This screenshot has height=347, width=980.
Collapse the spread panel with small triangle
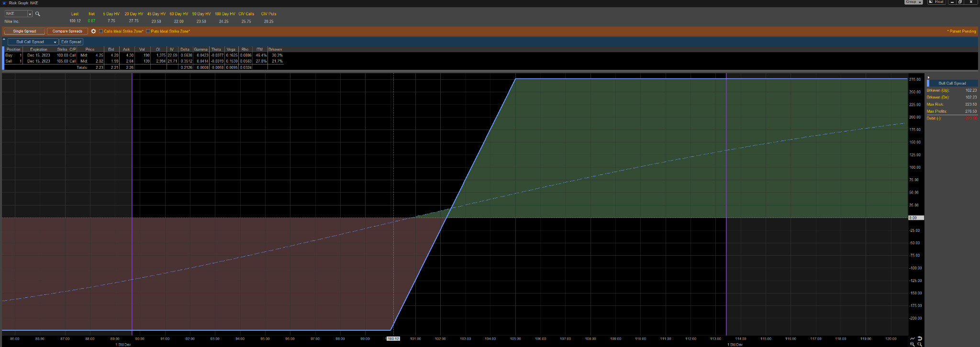4,38
